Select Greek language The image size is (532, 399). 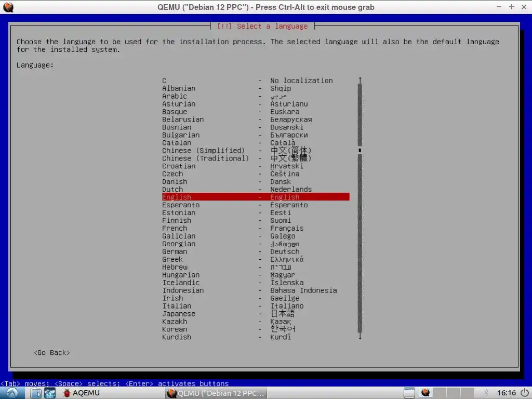256,259
